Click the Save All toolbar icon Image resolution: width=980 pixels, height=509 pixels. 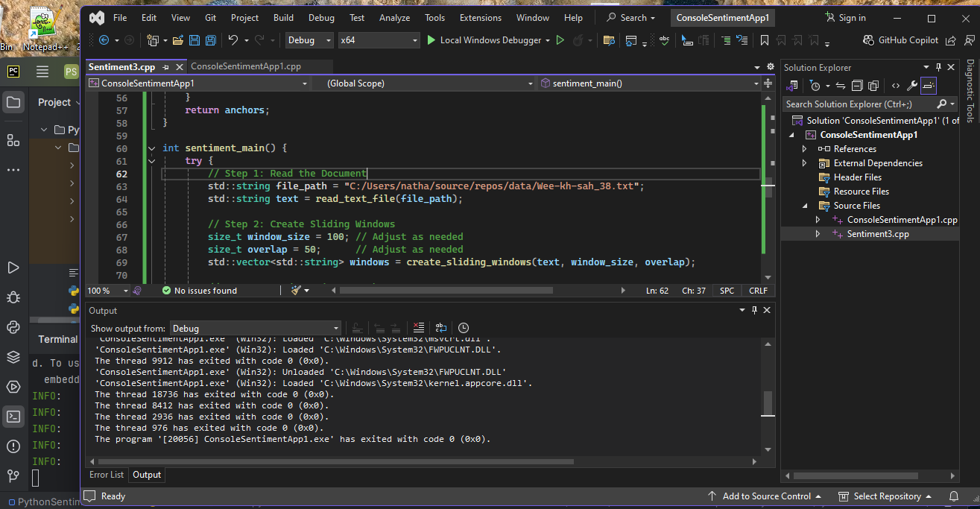(x=210, y=40)
